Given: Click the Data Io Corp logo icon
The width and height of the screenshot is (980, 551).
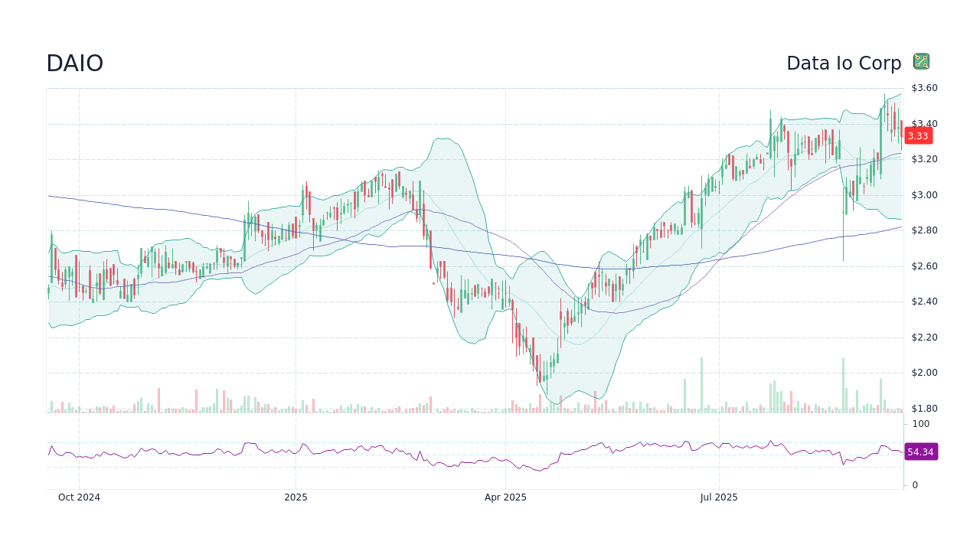Looking at the screenshot, I should click(921, 62).
